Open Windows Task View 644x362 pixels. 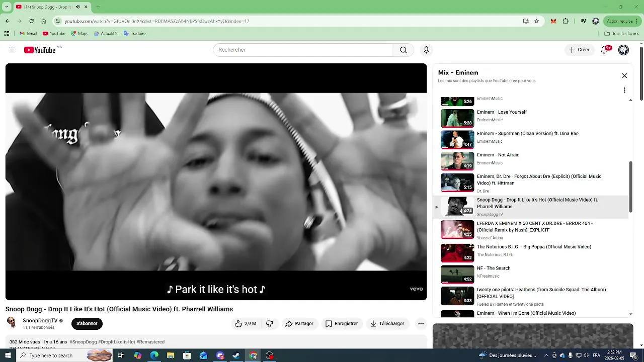click(x=121, y=355)
